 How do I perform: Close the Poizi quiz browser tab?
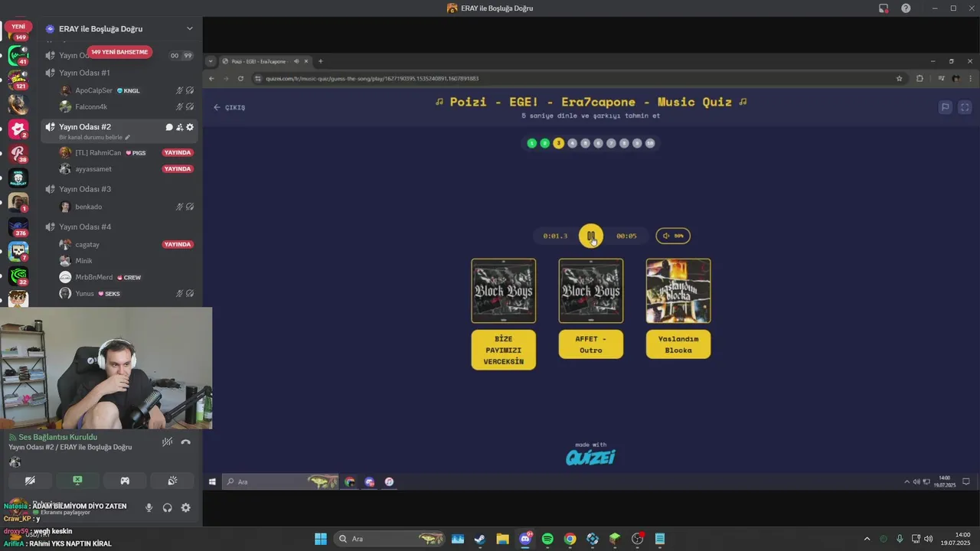tap(306, 61)
